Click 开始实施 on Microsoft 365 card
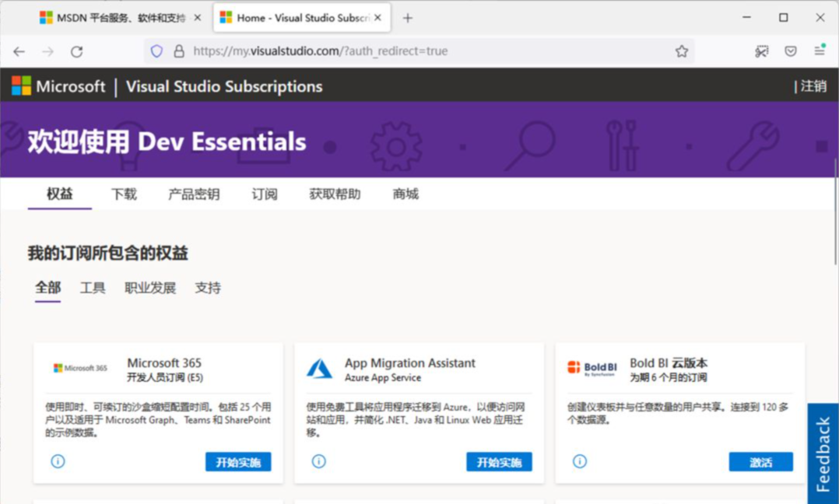The image size is (839, 504). [238, 462]
